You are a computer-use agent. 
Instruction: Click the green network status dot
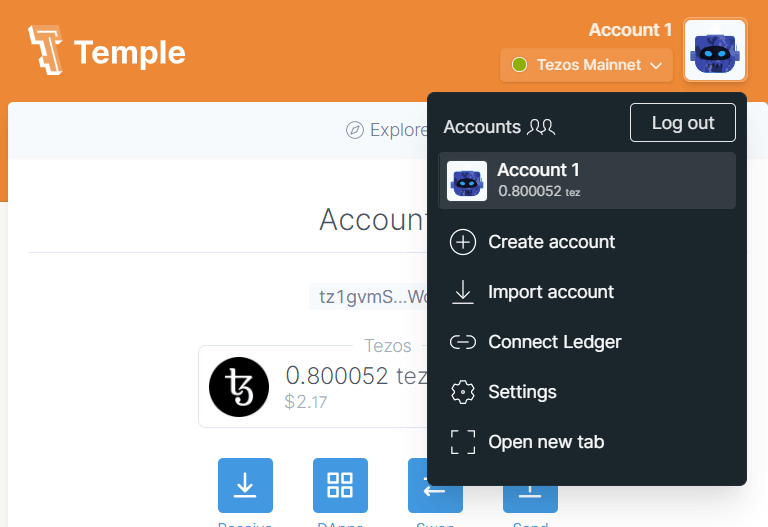coord(519,65)
